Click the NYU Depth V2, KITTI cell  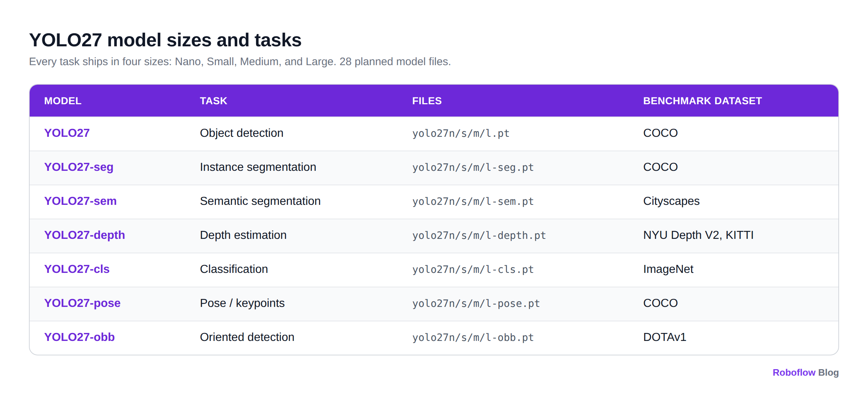(698, 235)
